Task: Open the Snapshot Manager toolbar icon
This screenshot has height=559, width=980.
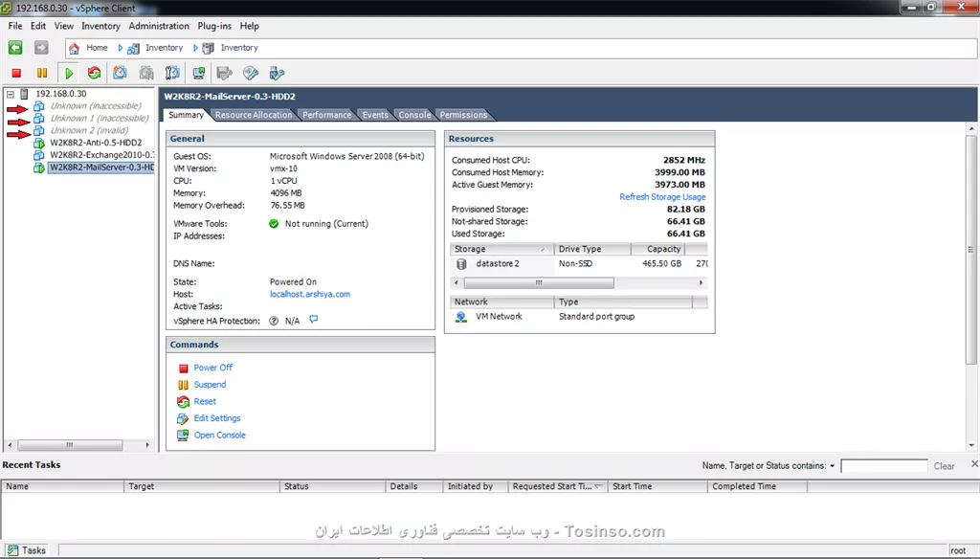Action: [x=172, y=73]
